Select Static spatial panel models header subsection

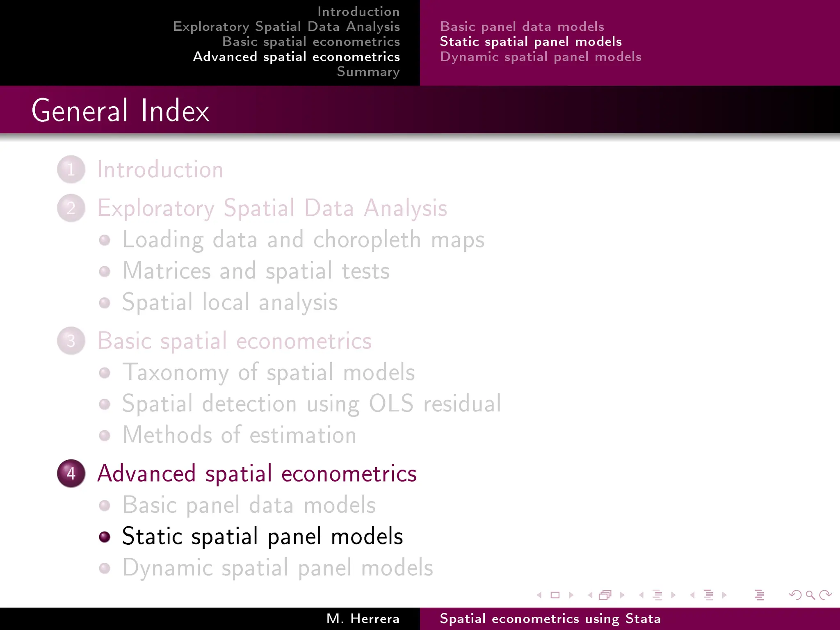[x=531, y=41]
